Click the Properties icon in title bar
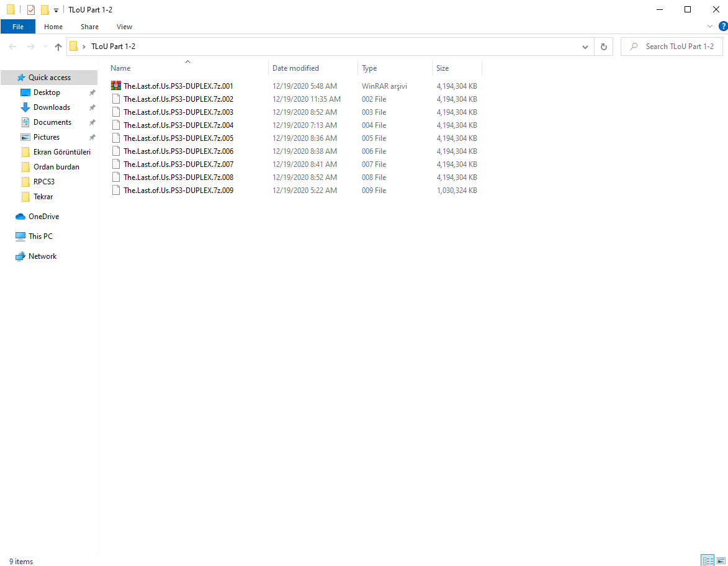The image size is (728, 566). click(31, 10)
